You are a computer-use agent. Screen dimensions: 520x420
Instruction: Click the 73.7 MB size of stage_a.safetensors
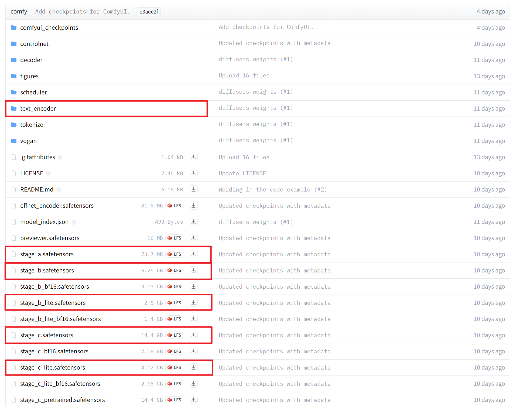[x=152, y=254]
